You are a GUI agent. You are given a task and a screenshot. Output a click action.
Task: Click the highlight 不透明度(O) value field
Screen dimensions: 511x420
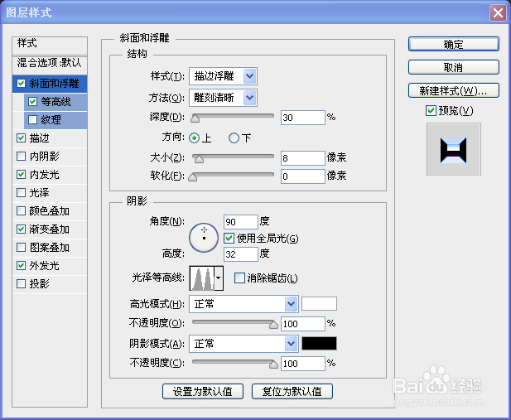coord(303,324)
